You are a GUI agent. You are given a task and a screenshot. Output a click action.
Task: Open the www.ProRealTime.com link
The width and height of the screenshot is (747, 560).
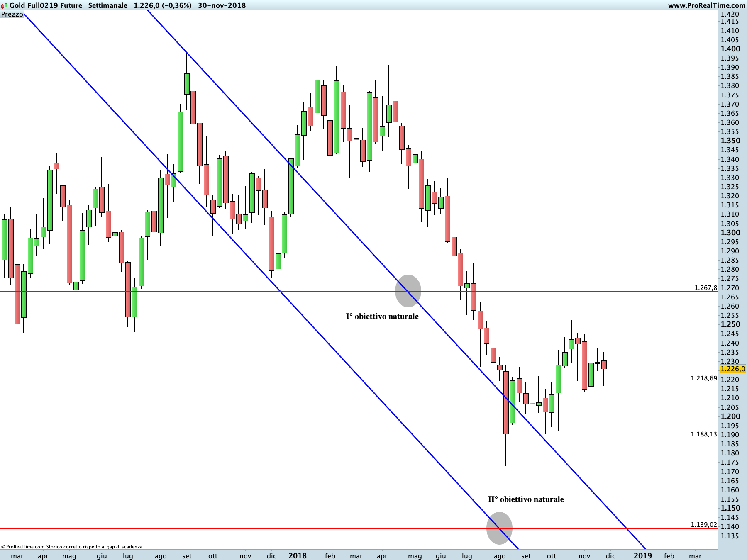(706, 5)
